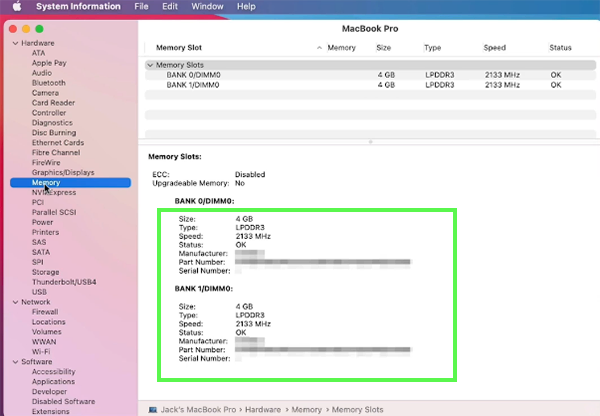
Task: Select the BANK 0/DIMM0 table row
Action: 370,75
